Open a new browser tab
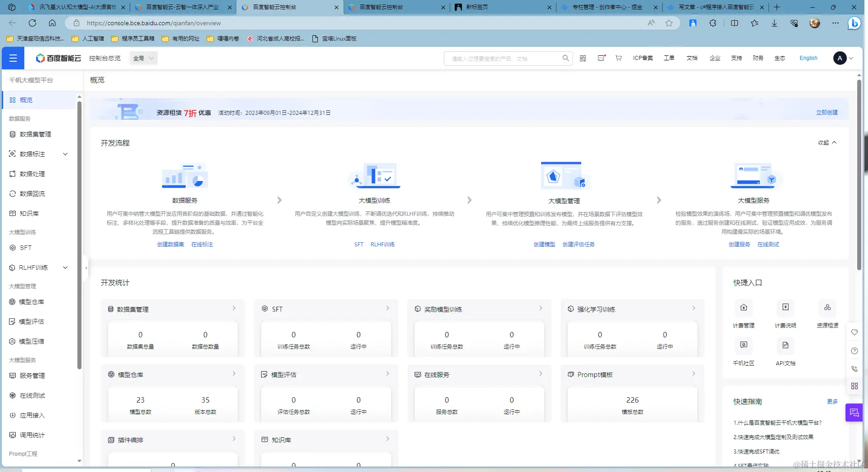 [x=777, y=7]
